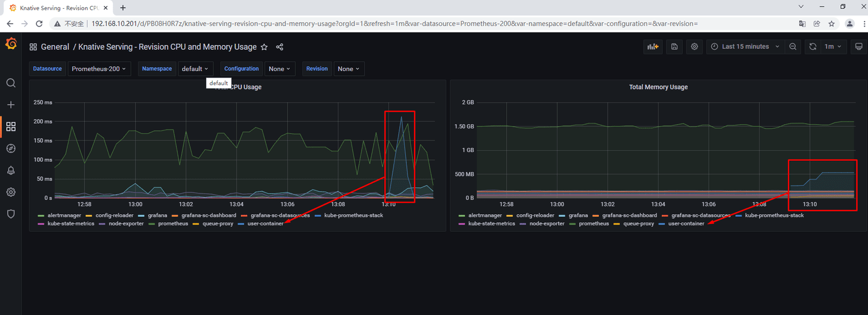Toggle config-reloader series in CPU legend

(114, 215)
